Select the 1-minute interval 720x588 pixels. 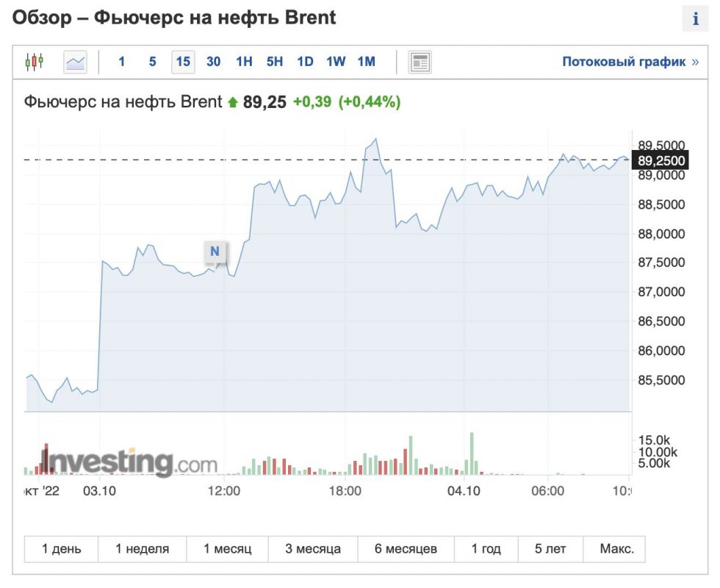(x=122, y=62)
